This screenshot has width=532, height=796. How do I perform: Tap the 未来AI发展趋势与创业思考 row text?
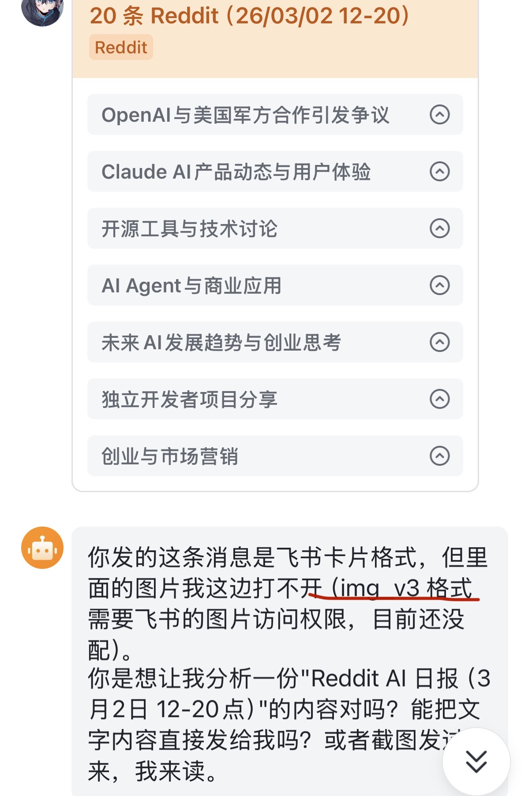tap(221, 343)
